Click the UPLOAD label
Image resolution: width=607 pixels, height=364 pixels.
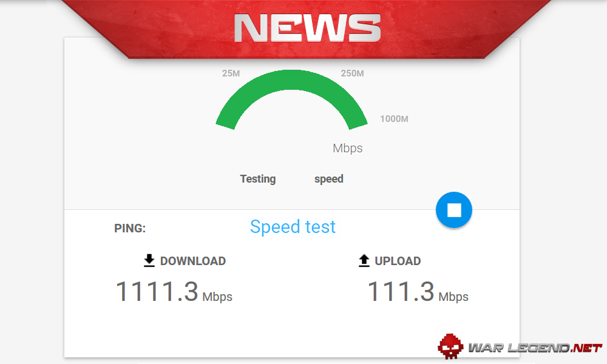click(x=398, y=261)
